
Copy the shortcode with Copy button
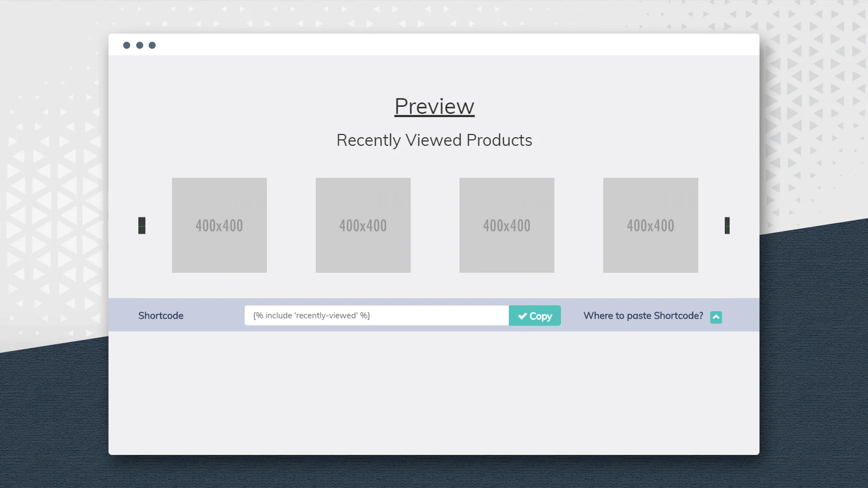click(535, 316)
